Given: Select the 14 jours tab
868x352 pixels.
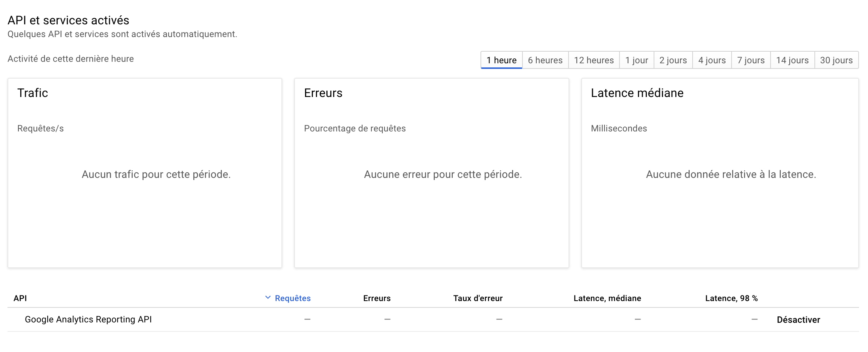Looking at the screenshot, I should pyautogui.click(x=792, y=60).
